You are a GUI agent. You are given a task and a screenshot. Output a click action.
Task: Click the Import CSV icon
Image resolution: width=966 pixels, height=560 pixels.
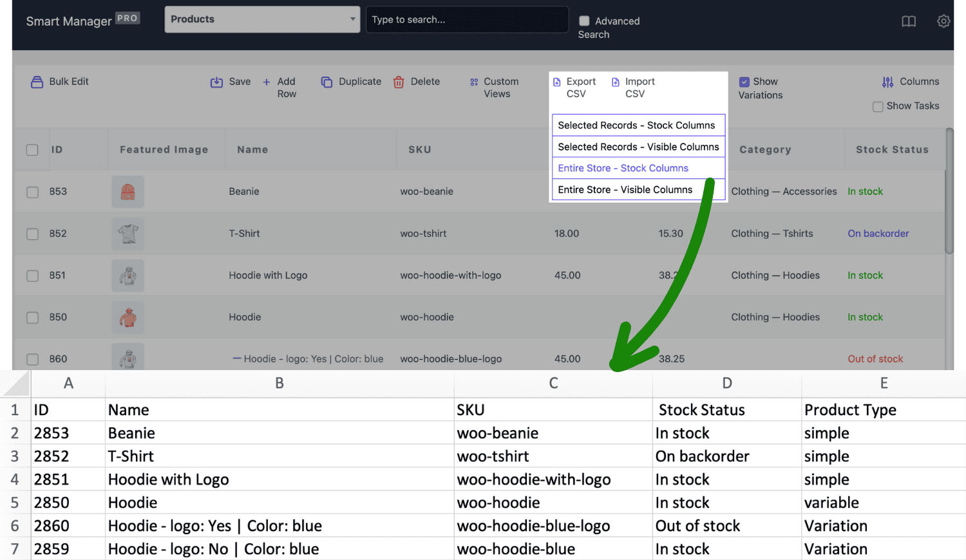pos(616,82)
